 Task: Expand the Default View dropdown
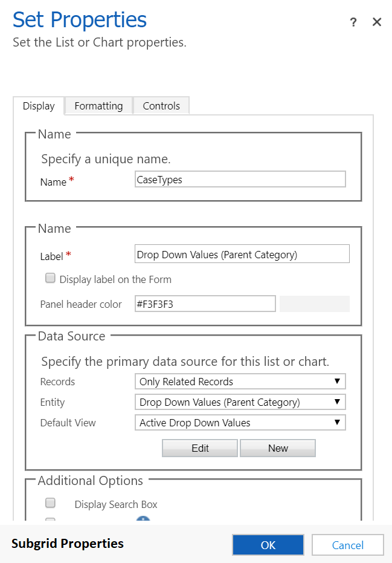tap(240, 423)
